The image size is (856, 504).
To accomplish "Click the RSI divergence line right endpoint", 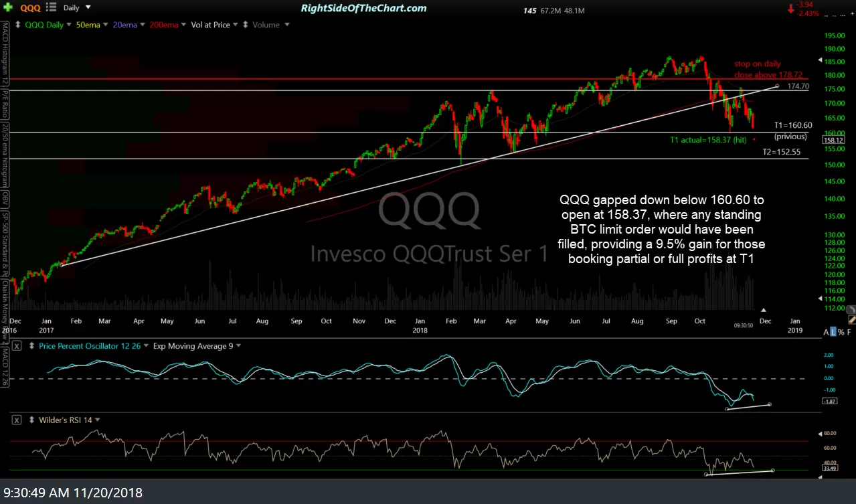I will [772, 471].
